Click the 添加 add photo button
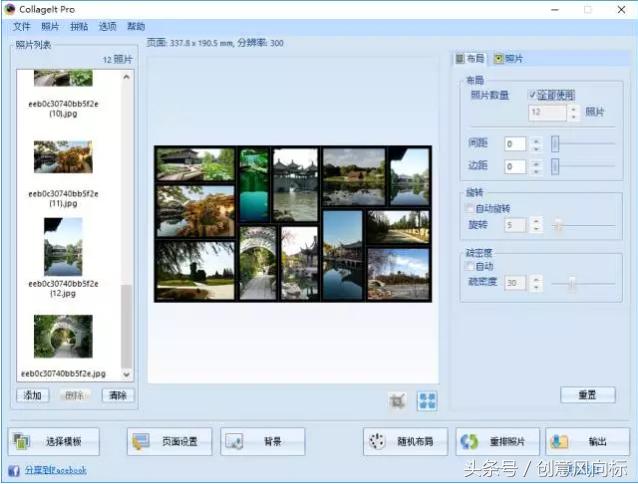Viewport: 638px width, 484px height. pyautogui.click(x=32, y=395)
